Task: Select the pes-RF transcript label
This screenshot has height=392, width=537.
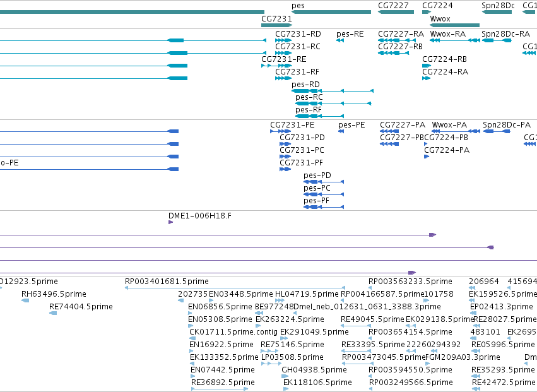Action: (x=309, y=110)
